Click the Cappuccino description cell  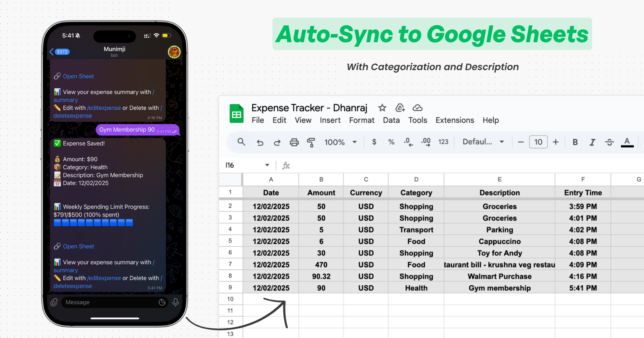tap(499, 241)
